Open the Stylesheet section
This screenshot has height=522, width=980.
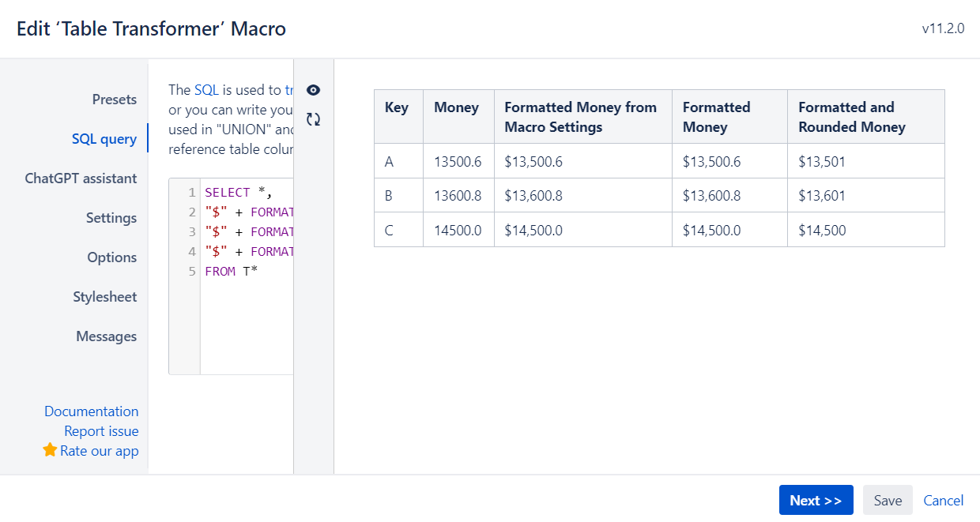[104, 297]
